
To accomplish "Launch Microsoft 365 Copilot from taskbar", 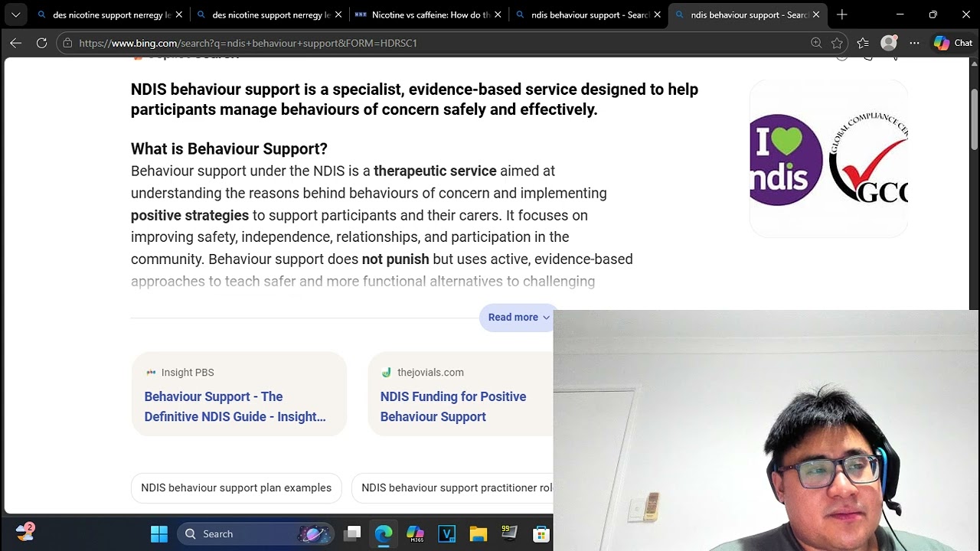I will pos(416,533).
